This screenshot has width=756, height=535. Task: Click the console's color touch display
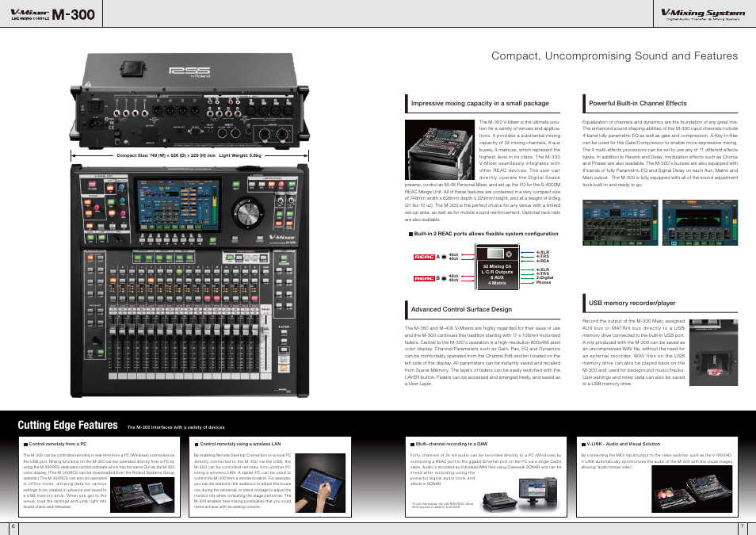click(177, 205)
